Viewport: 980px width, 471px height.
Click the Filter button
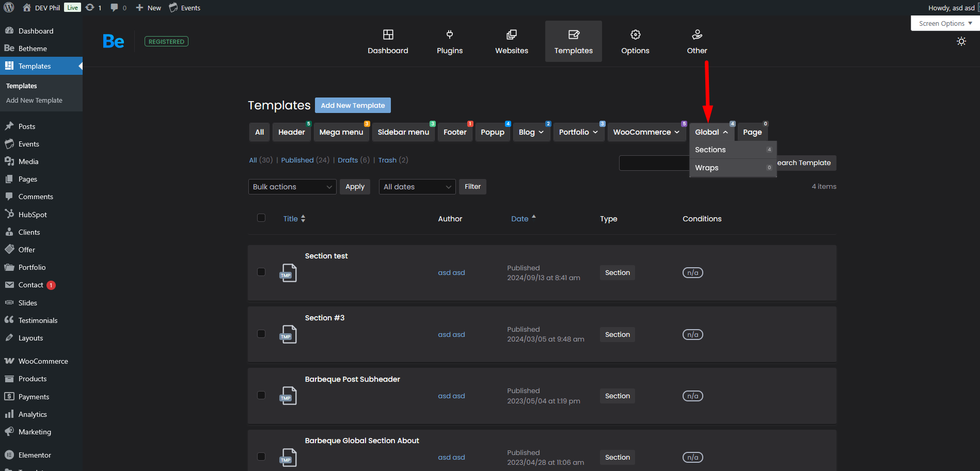tap(472, 187)
